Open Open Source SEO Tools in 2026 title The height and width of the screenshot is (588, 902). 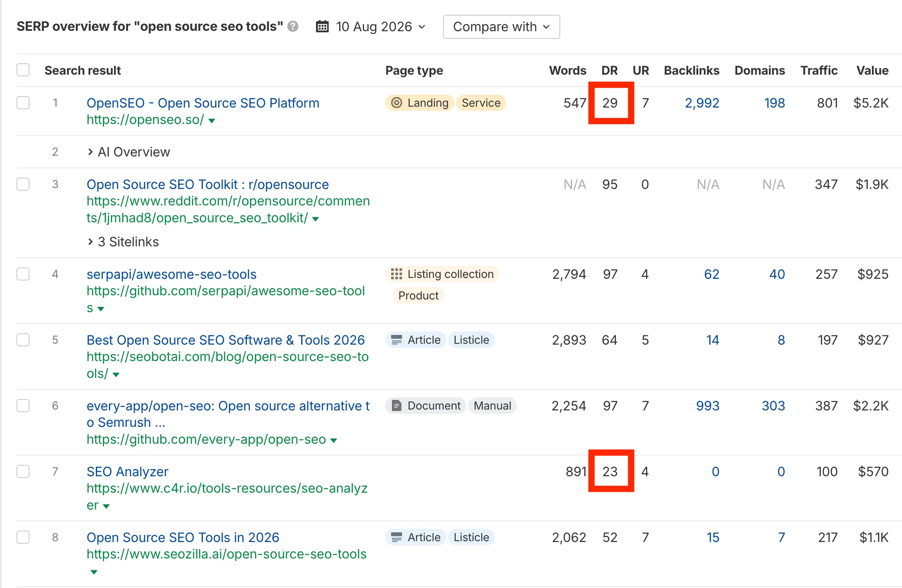183,537
